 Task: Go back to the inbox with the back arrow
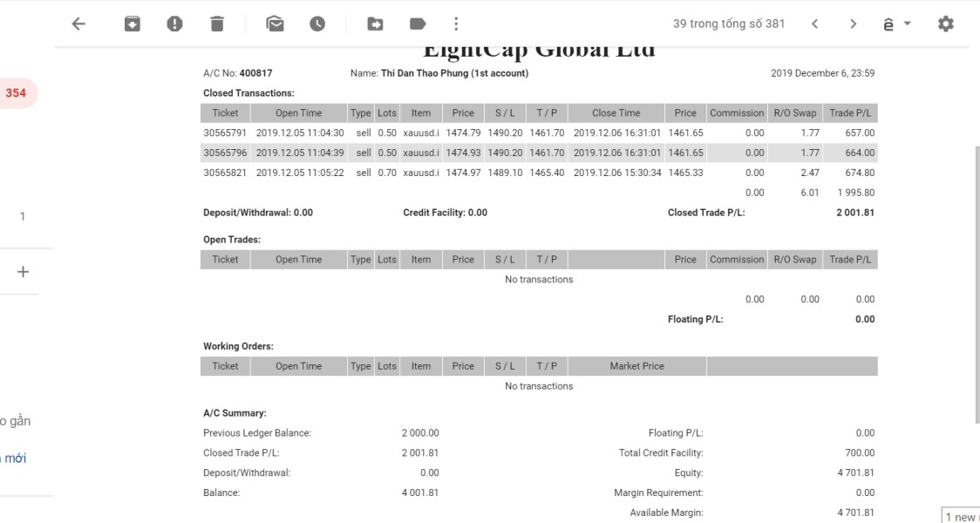[x=78, y=24]
